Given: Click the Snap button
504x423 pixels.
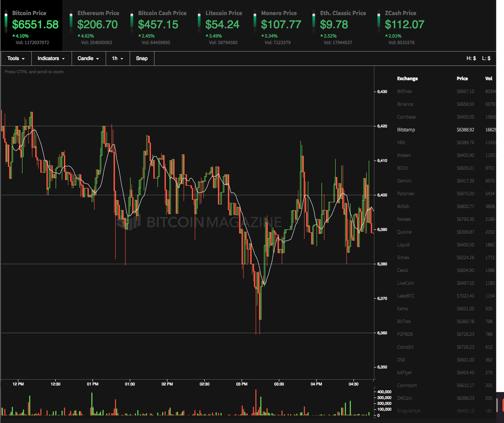Looking at the screenshot, I should tap(142, 58).
